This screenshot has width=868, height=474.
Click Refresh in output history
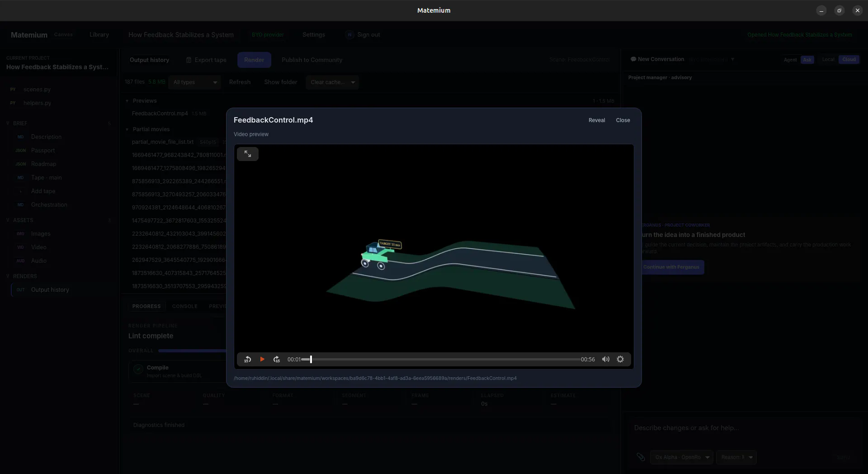click(x=240, y=82)
